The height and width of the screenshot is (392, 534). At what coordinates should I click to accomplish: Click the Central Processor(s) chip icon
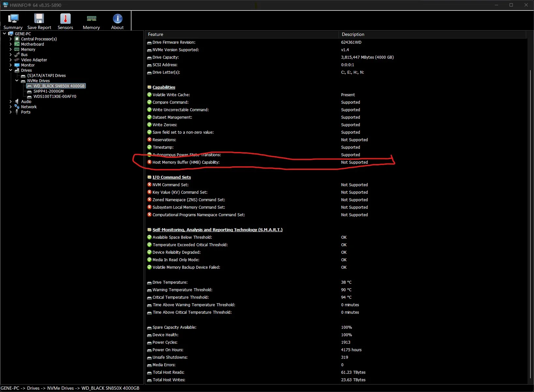pos(17,39)
